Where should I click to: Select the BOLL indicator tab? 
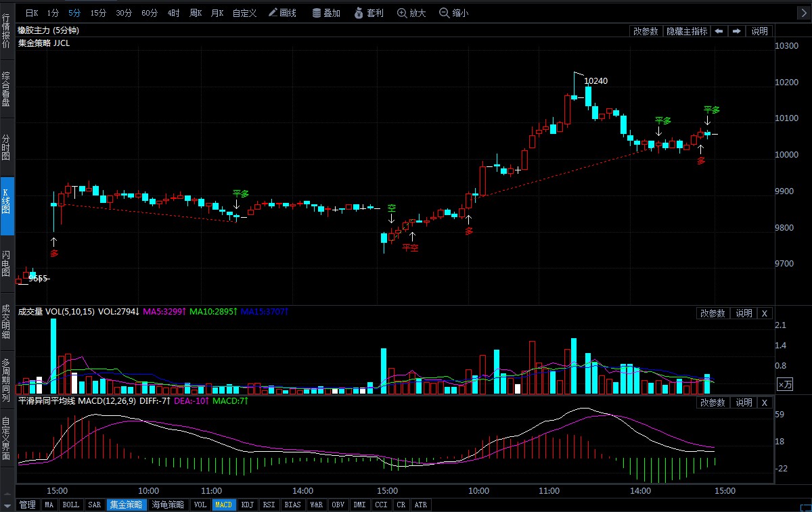(71, 505)
